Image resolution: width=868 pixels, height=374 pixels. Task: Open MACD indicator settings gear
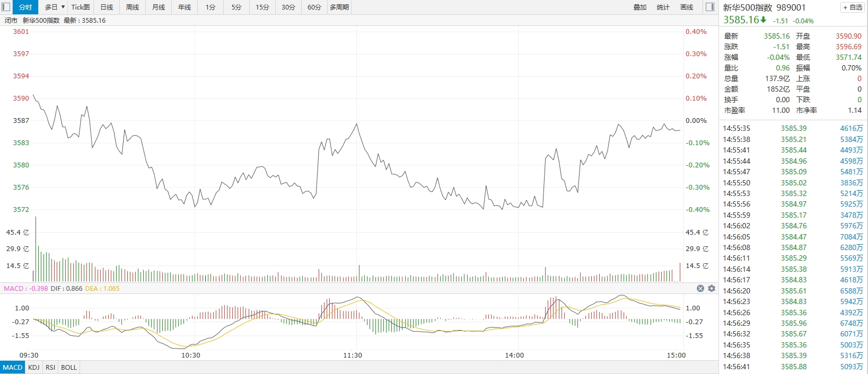click(x=712, y=288)
